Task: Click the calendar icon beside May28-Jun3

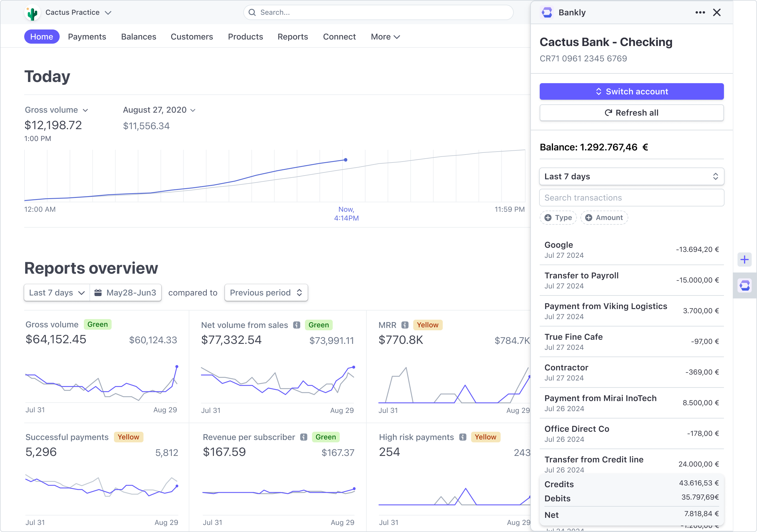Action: (98, 293)
